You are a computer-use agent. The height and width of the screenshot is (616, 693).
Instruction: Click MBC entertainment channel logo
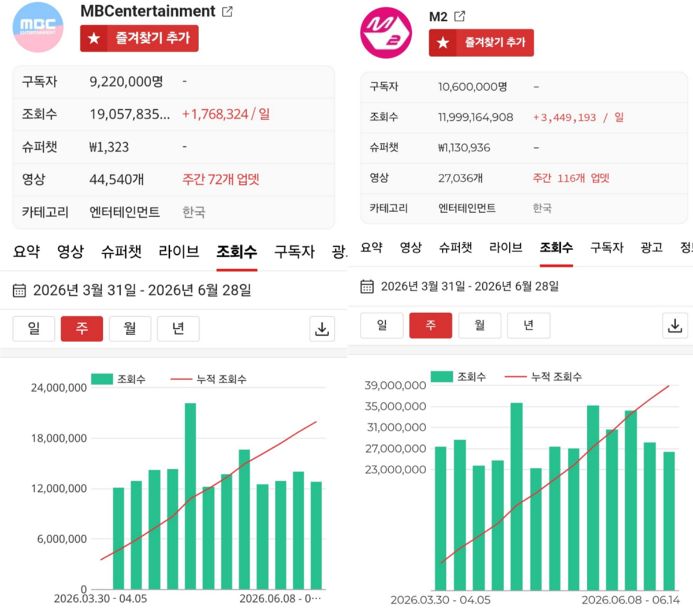coord(38,27)
